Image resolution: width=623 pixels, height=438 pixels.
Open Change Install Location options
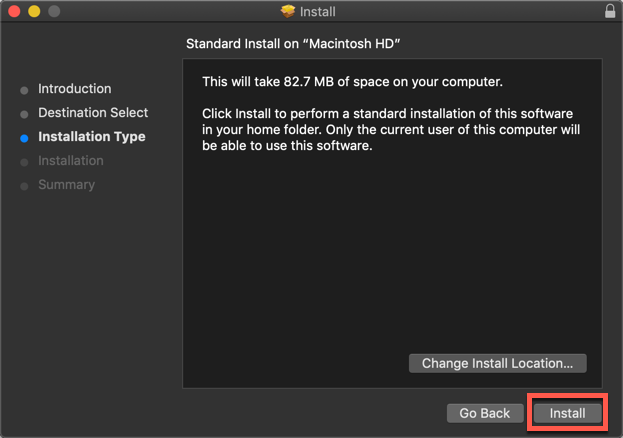497,363
